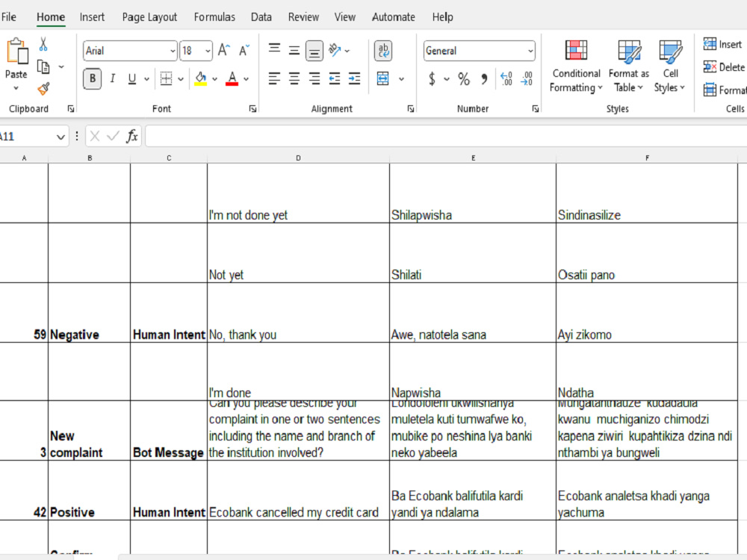This screenshot has height=560, width=747.
Task: Switch to Insert tab
Action: 92,17
